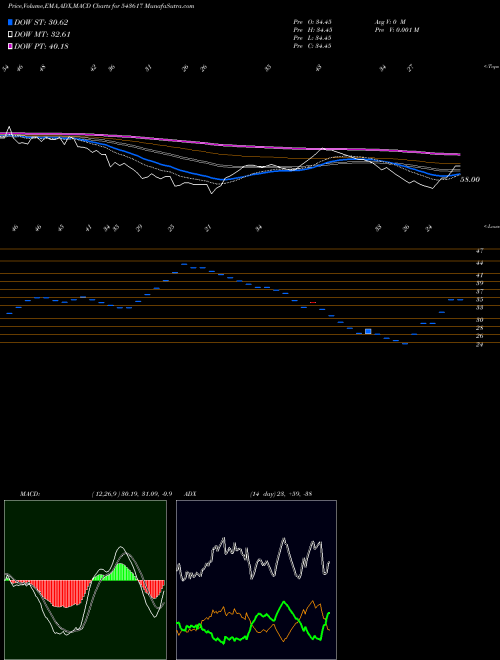Viewport: 500px width, 660px height.
Task: Click the topmost blue dash at level 44
Action: point(184,264)
